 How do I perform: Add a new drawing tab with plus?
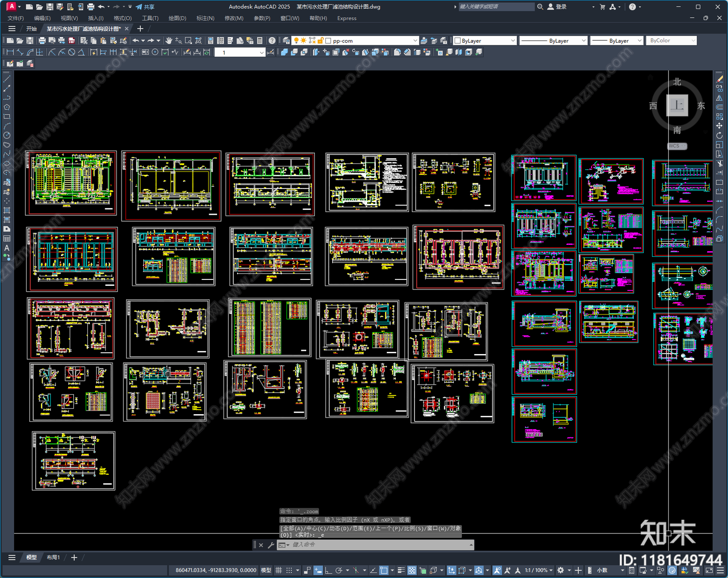coord(140,29)
